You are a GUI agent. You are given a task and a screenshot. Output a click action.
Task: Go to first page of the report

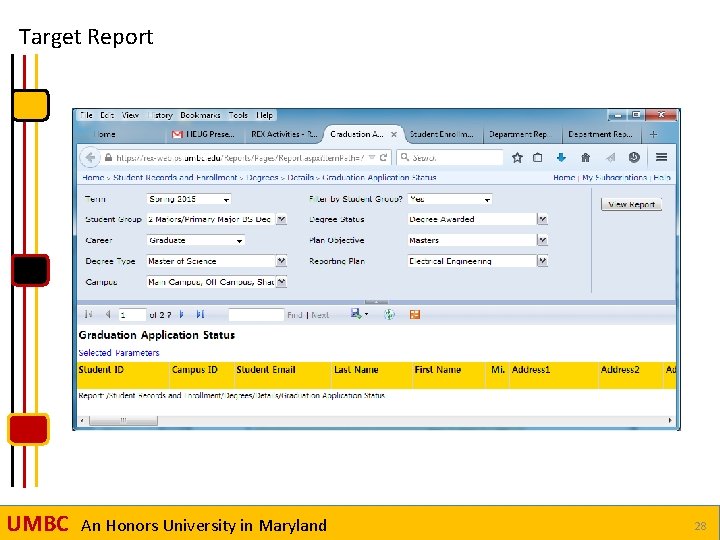pos(88,314)
